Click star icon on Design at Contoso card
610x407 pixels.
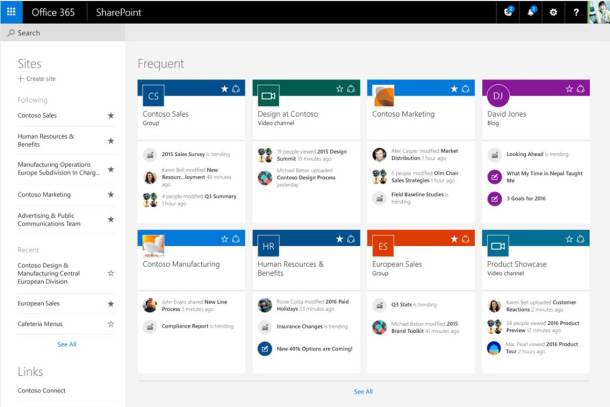[340, 89]
